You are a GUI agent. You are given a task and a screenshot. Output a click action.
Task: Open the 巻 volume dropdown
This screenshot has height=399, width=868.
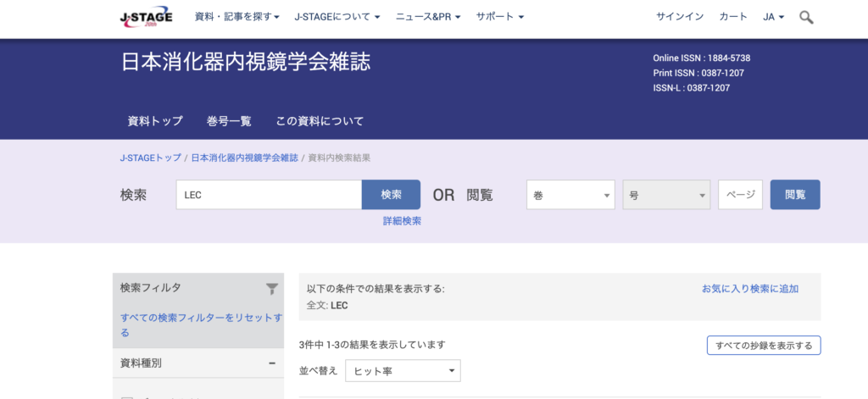tap(570, 195)
